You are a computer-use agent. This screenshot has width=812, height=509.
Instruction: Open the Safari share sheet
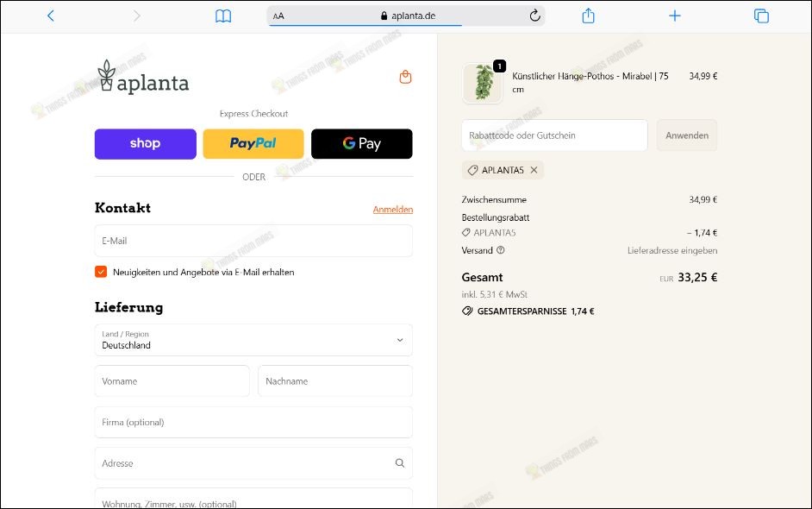tap(589, 15)
